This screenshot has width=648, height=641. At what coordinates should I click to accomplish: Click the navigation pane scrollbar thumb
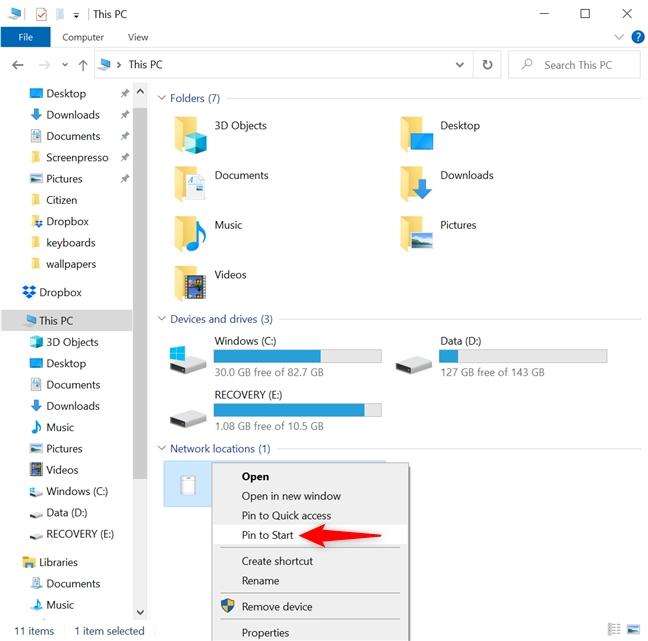(140, 293)
